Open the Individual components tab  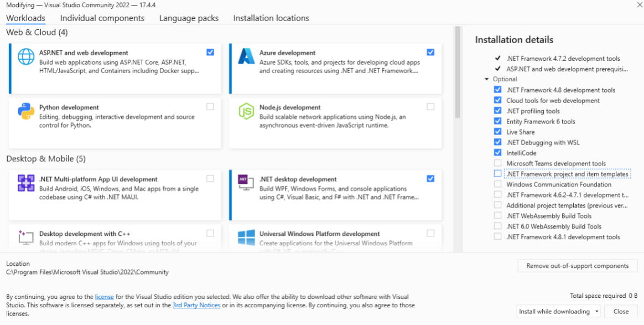[x=102, y=18]
